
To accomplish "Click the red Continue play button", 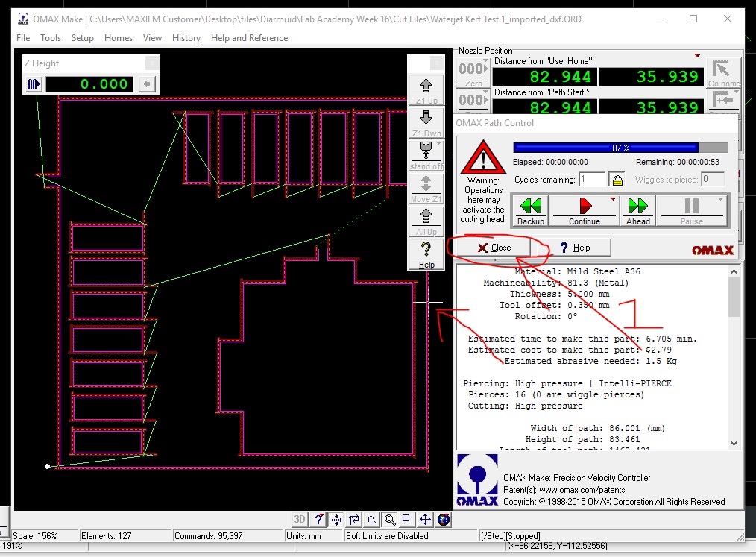I will 585,211.
